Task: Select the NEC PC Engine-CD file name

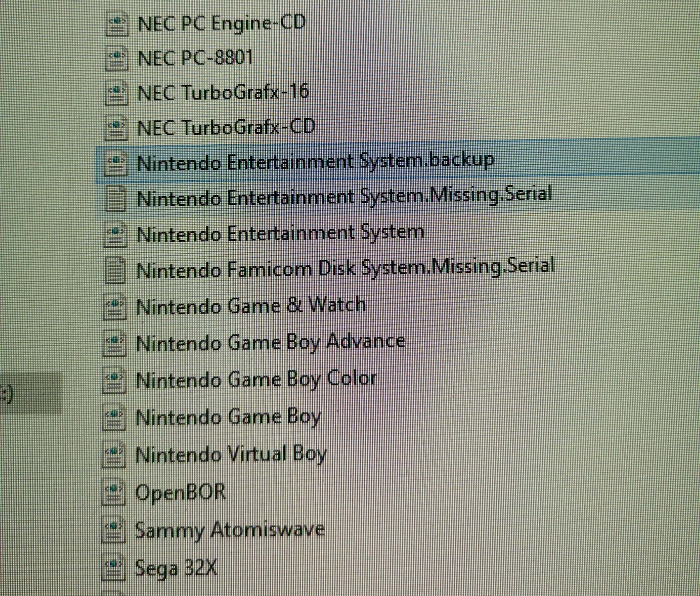Action: [221, 24]
